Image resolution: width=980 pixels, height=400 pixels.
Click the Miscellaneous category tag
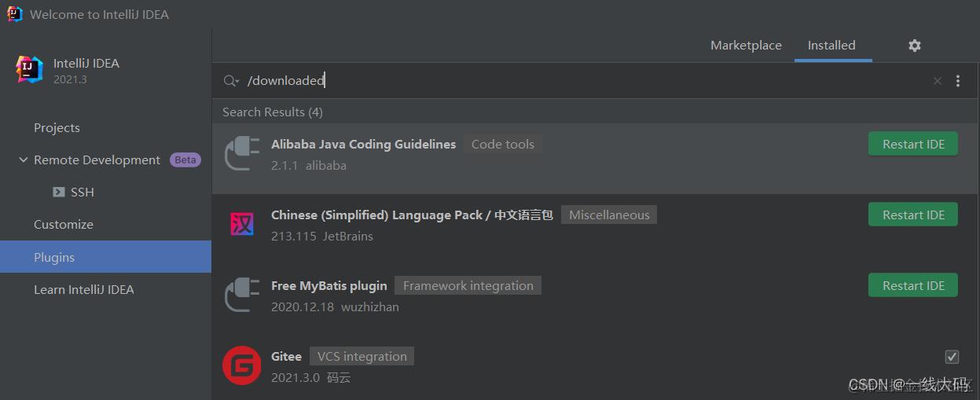coord(609,215)
